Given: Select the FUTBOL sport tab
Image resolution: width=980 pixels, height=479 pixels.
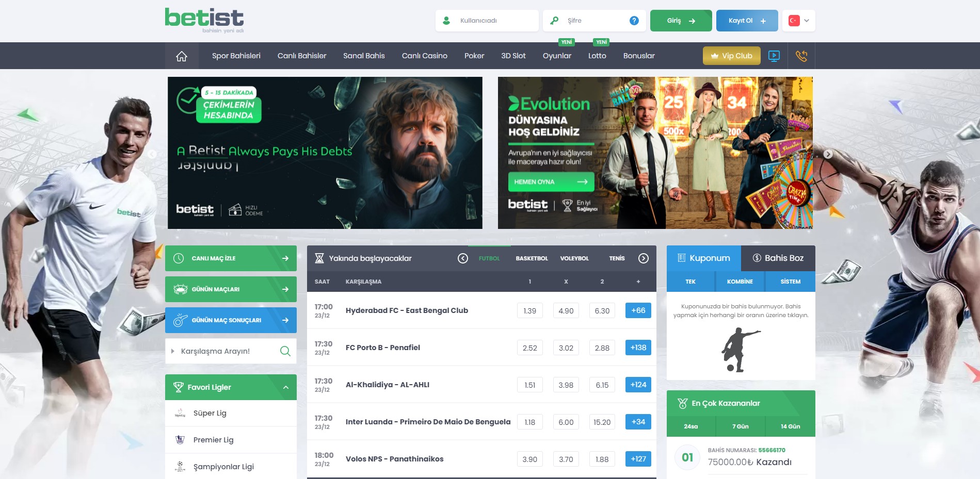Looking at the screenshot, I should point(489,258).
